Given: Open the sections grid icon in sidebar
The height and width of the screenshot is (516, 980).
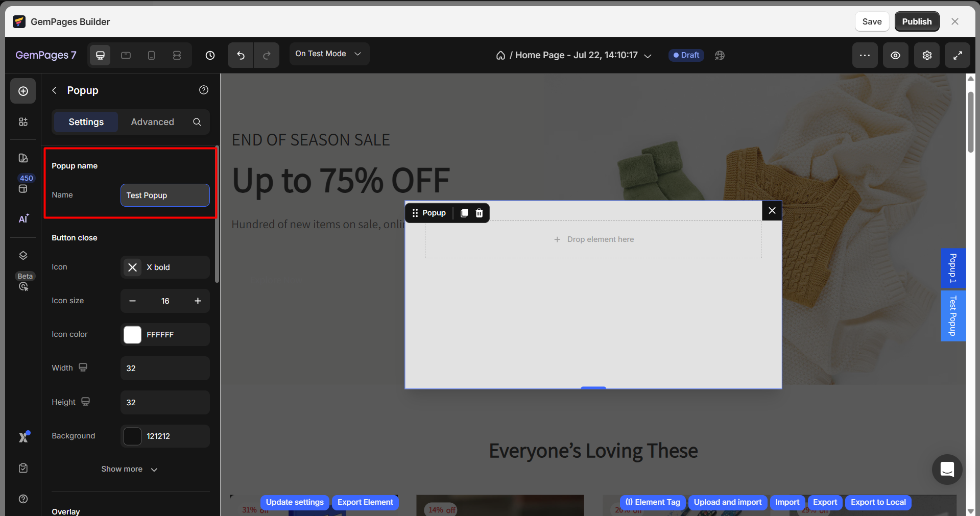Looking at the screenshot, I should 23,121.
